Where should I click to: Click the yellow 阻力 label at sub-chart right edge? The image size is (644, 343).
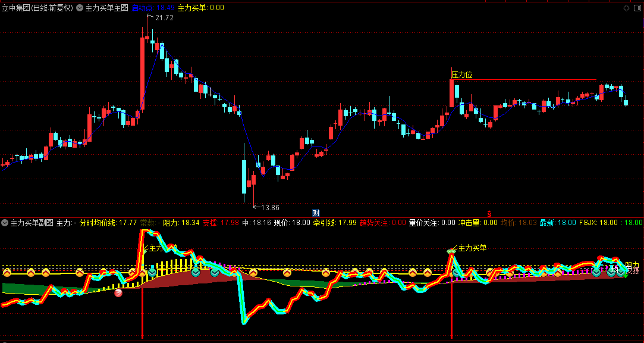632,265
